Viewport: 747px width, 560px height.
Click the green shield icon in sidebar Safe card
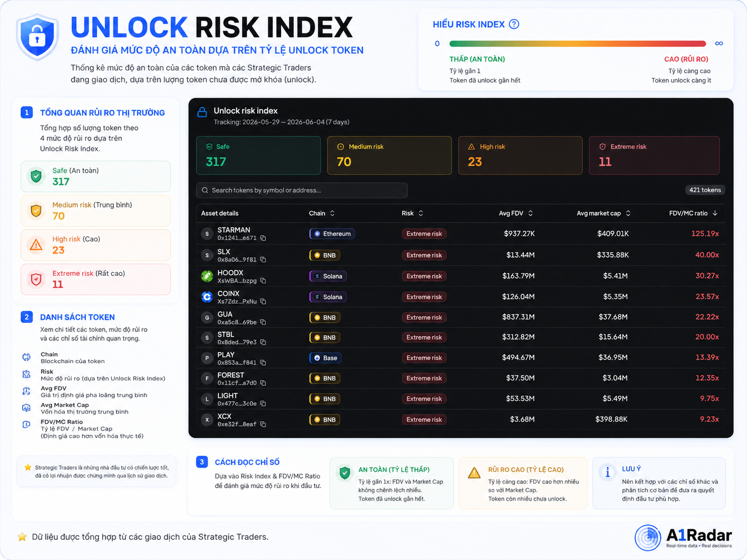click(36, 176)
